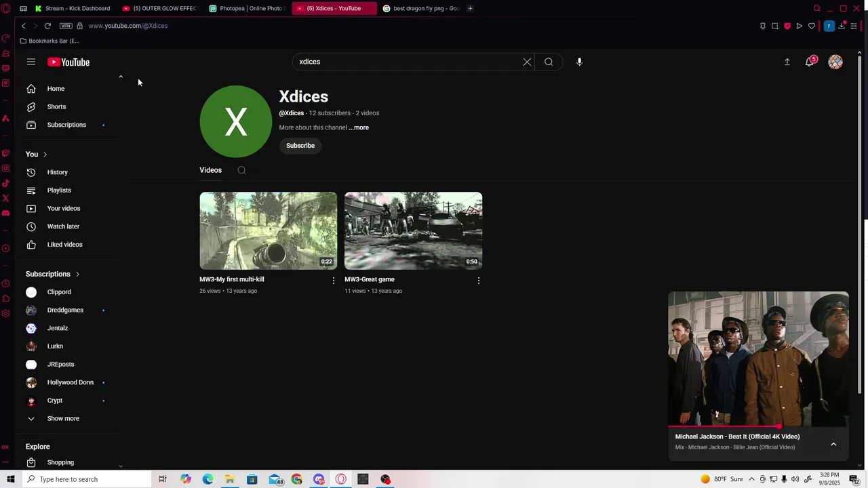Open browser Easy Setup sliders icon

854,26
